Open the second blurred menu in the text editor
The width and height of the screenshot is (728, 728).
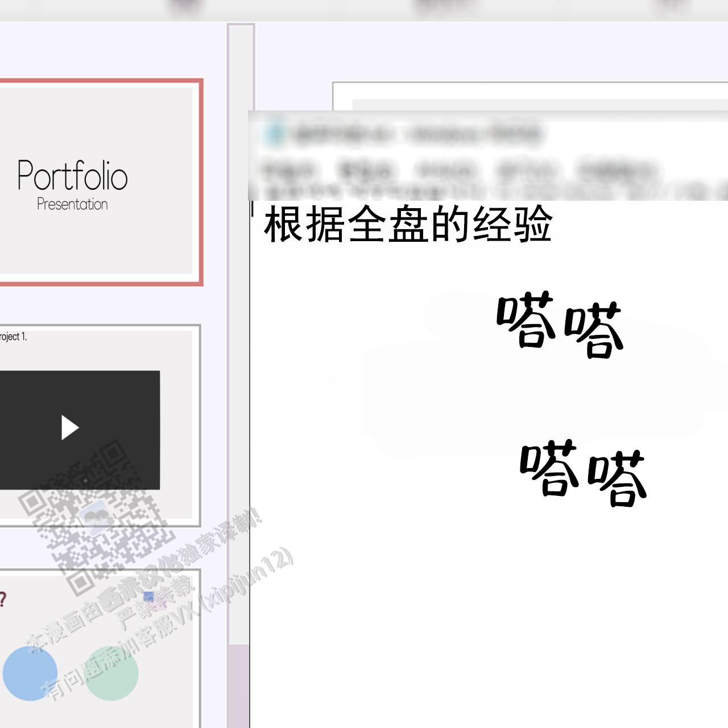(365, 170)
